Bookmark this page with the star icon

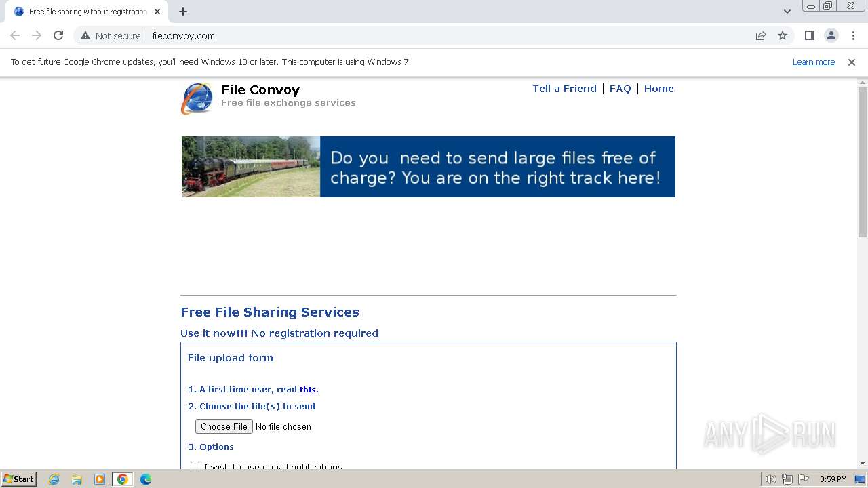(x=783, y=36)
